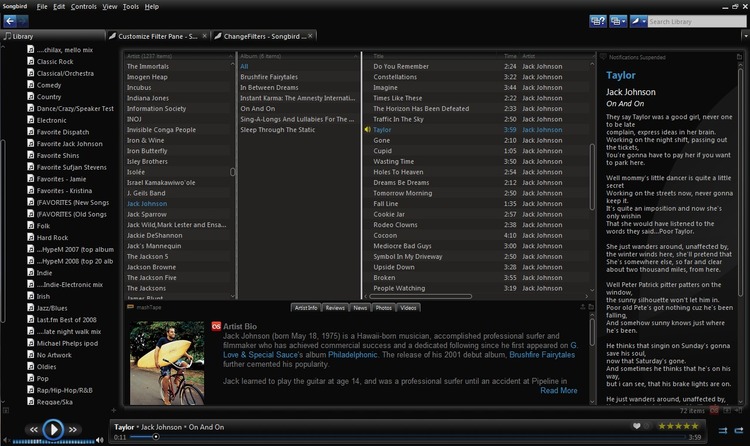Click the Jack Johnson surfboard photo
This screenshot has width=750, height=446.
click(x=167, y=363)
